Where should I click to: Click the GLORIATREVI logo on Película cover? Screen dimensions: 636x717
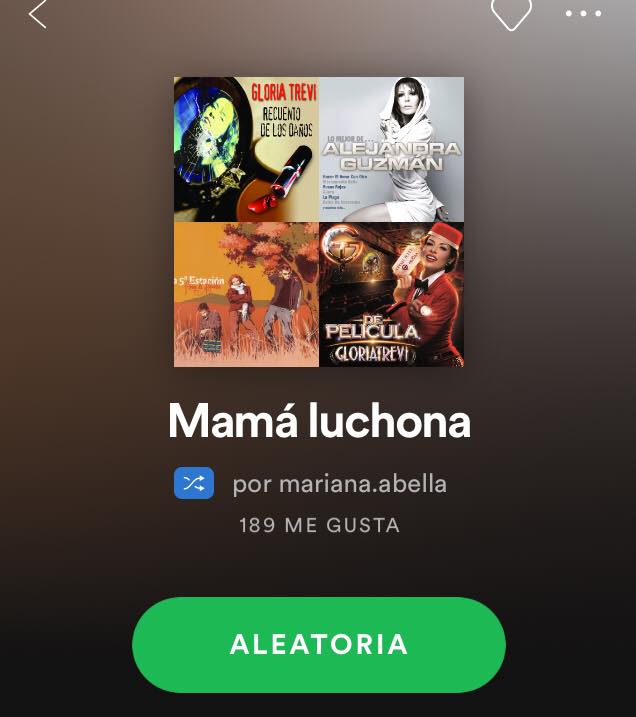click(x=370, y=354)
